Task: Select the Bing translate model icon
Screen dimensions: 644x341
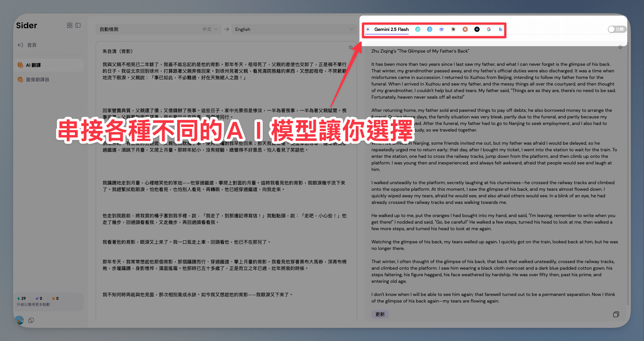Action: (500, 29)
